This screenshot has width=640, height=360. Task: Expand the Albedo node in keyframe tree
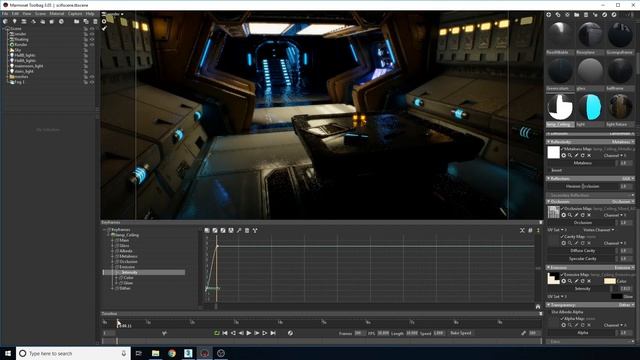coord(112,251)
